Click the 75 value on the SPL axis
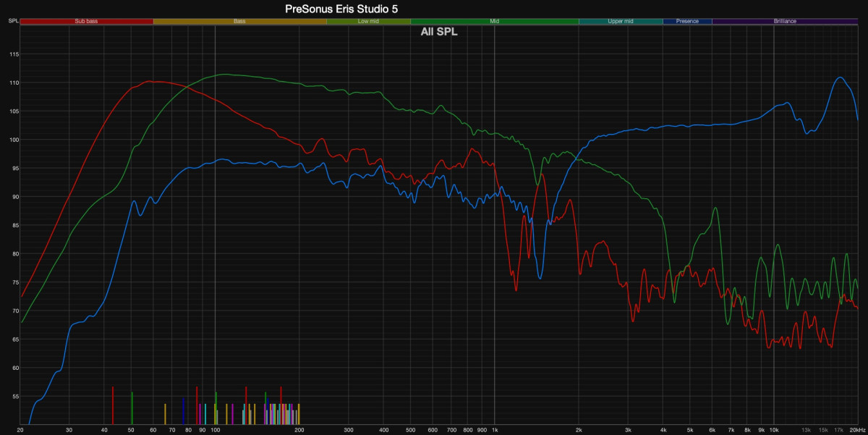 [15, 282]
